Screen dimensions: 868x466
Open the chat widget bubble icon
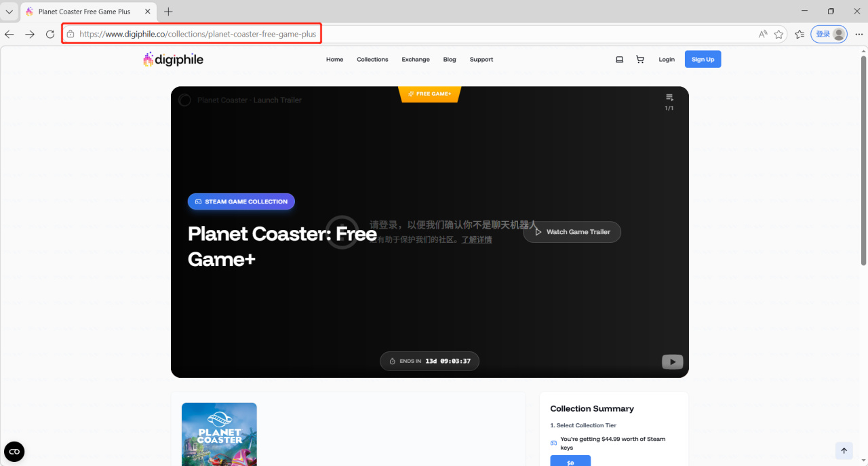pos(14,451)
